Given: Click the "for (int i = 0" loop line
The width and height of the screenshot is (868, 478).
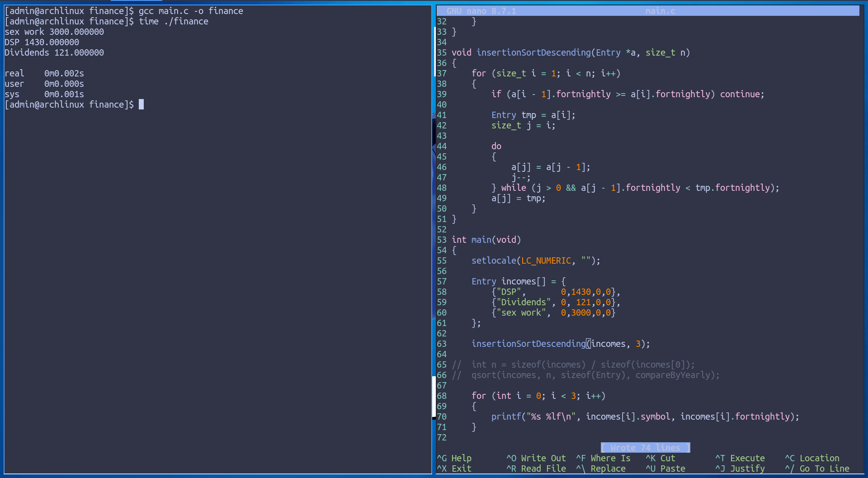Looking at the screenshot, I should tap(538, 396).
